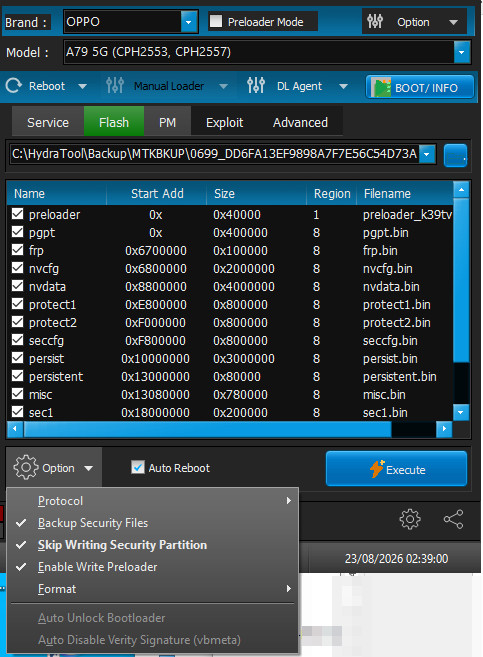
Task: Expand the Model dropdown list
Action: point(462,52)
